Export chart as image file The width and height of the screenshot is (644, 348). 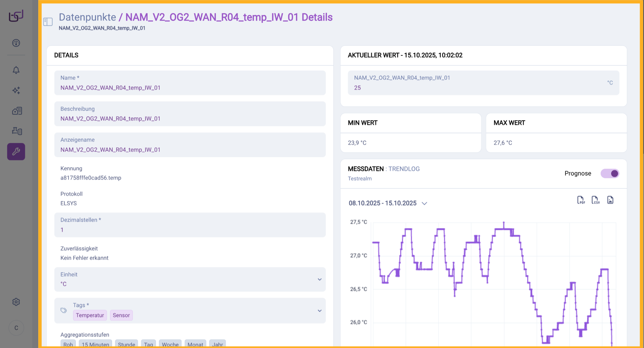pyautogui.click(x=610, y=200)
